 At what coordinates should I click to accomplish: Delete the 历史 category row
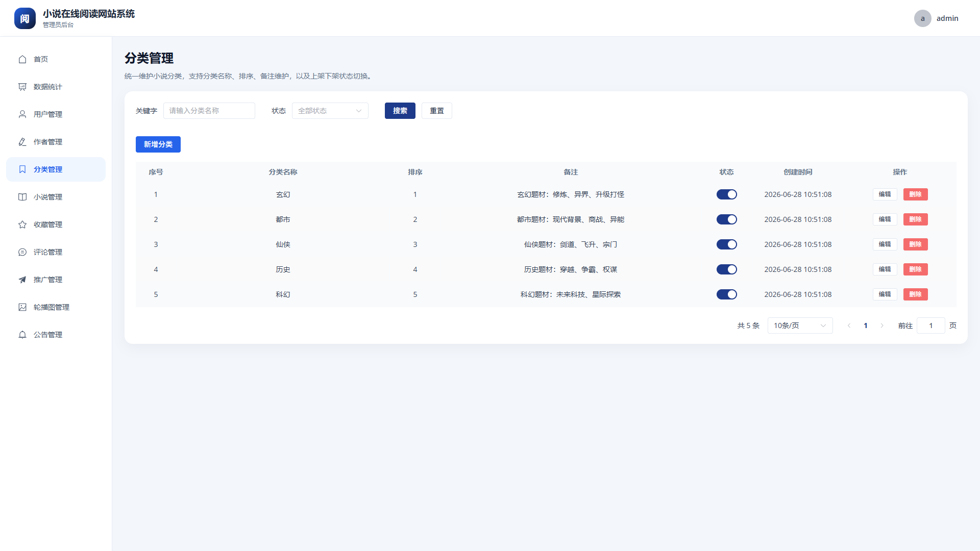click(x=915, y=269)
